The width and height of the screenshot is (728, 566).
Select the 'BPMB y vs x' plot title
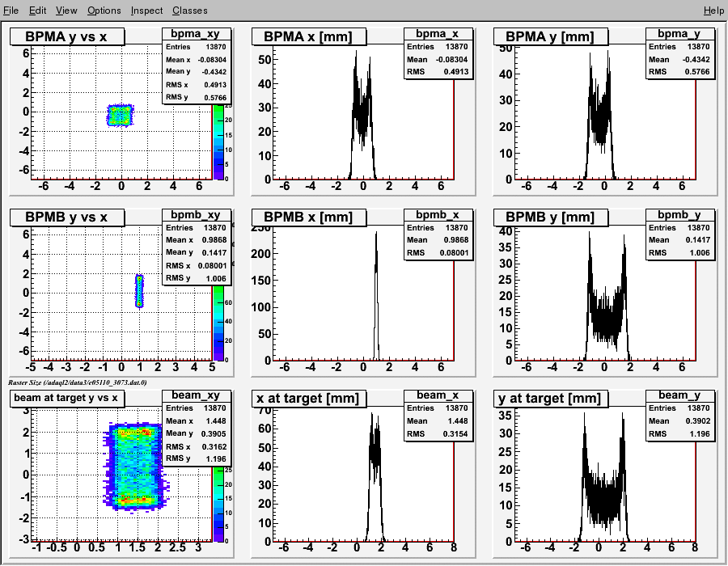[x=67, y=218]
